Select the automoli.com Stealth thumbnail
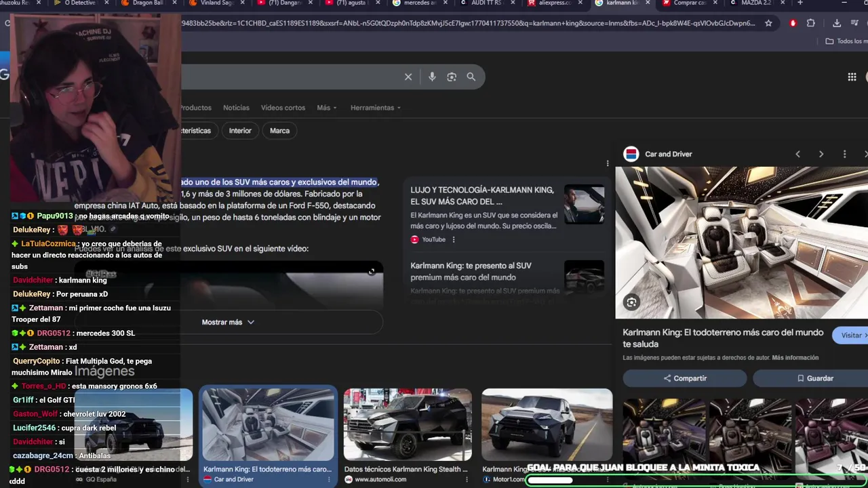The width and height of the screenshot is (868, 488). pyautogui.click(x=408, y=424)
